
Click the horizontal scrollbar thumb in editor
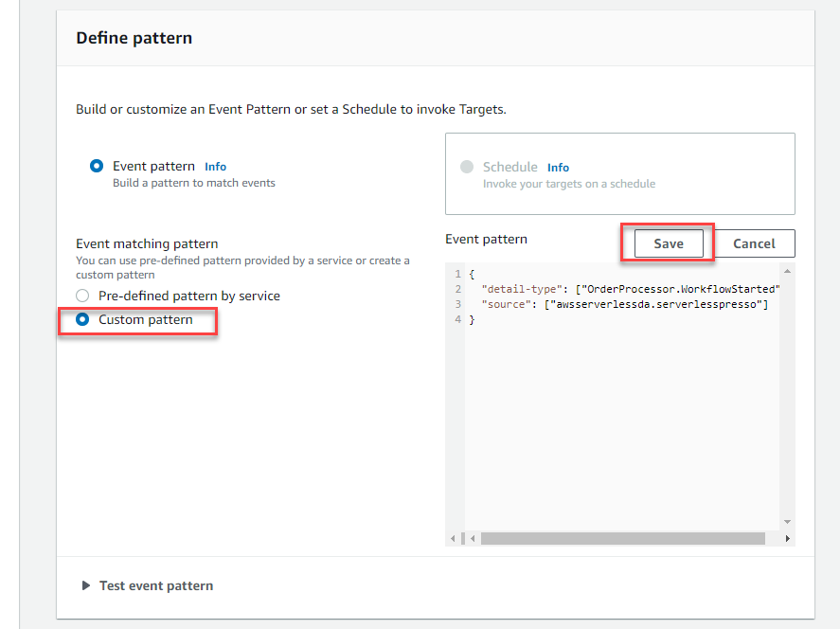pos(622,538)
